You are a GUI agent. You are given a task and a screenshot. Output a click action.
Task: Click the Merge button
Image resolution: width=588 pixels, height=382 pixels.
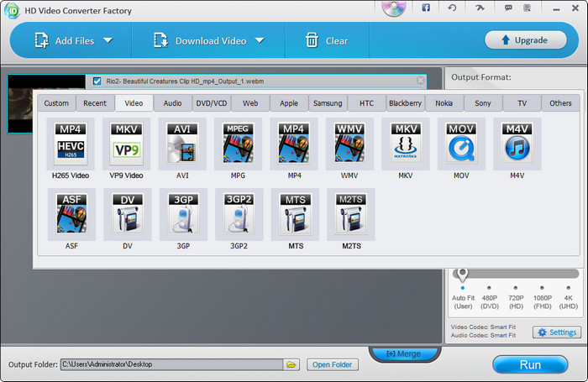(x=404, y=353)
